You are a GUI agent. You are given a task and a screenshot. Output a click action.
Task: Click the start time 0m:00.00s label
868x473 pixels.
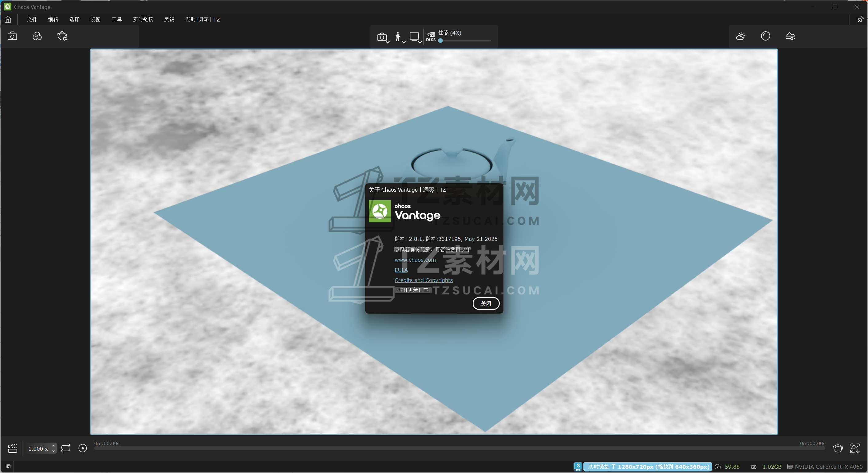tap(107, 444)
